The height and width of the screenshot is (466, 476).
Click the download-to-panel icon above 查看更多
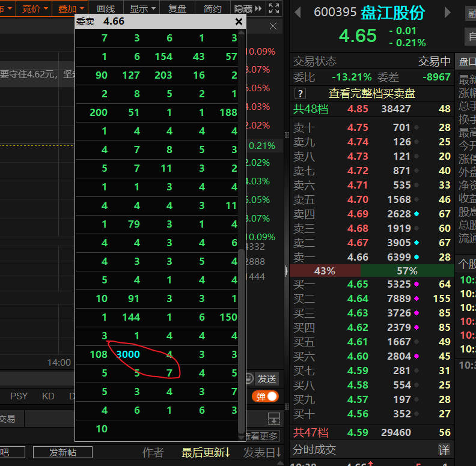tap(274, 419)
